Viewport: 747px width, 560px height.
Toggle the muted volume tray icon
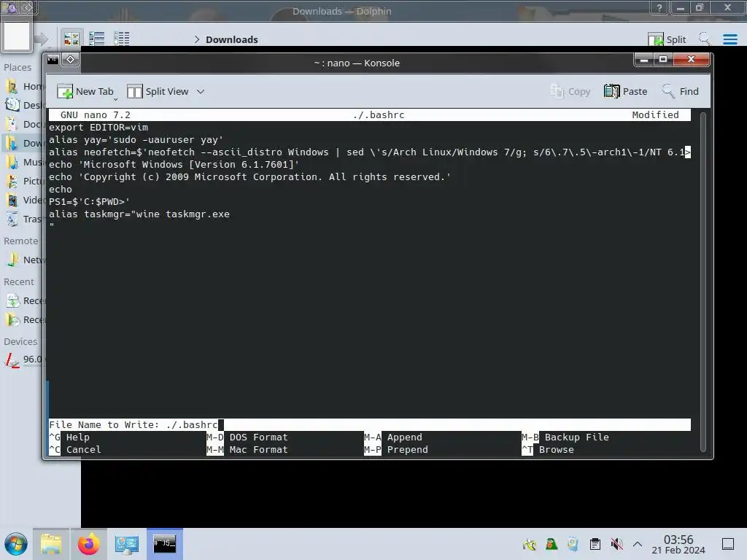[616, 544]
